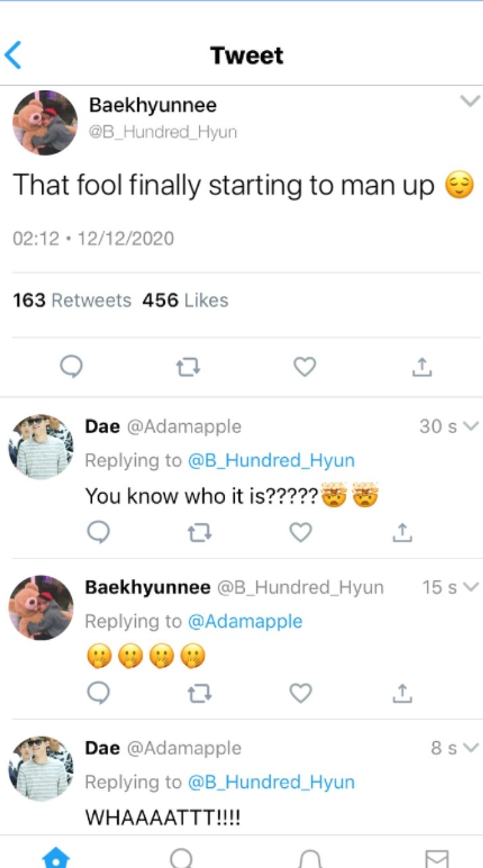The image size is (483, 868).
Task: Like Baekhyunnee's emoji reply
Action: (x=300, y=693)
